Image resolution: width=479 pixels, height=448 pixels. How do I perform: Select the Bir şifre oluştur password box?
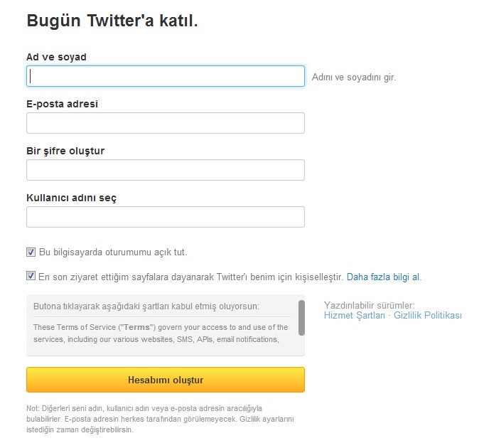(166, 170)
